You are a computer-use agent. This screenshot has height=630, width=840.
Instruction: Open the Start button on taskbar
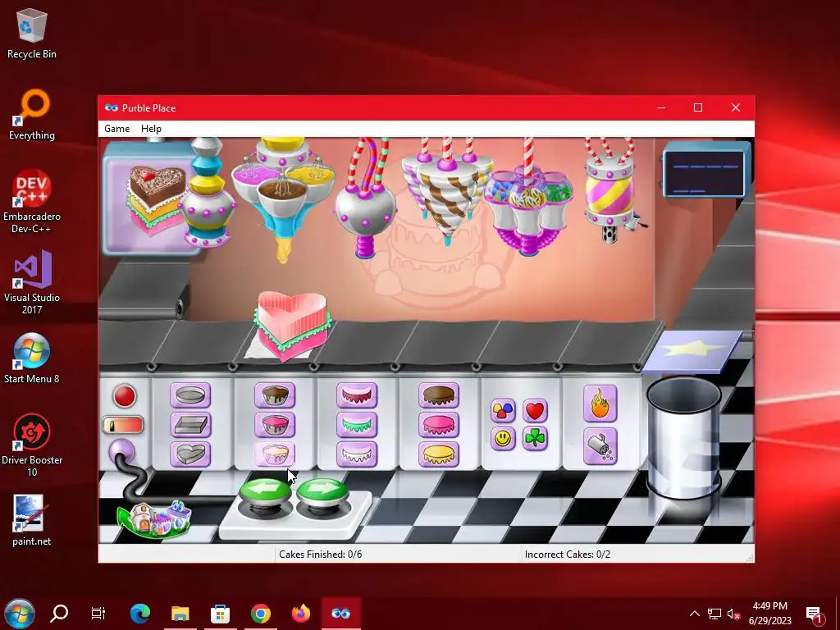[x=20, y=614]
